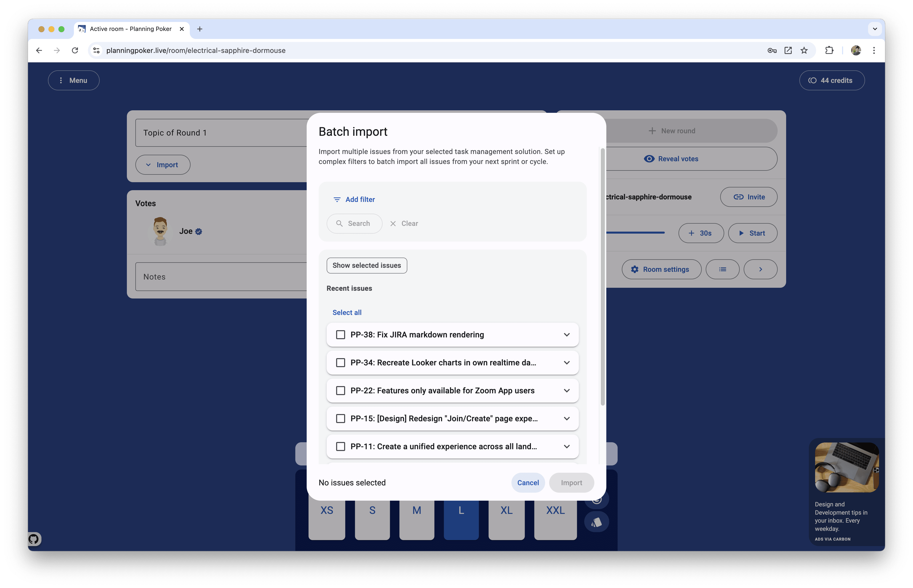This screenshot has width=913, height=588.
Task: Open the Chrome profile avatar
Action: (856, 50)
